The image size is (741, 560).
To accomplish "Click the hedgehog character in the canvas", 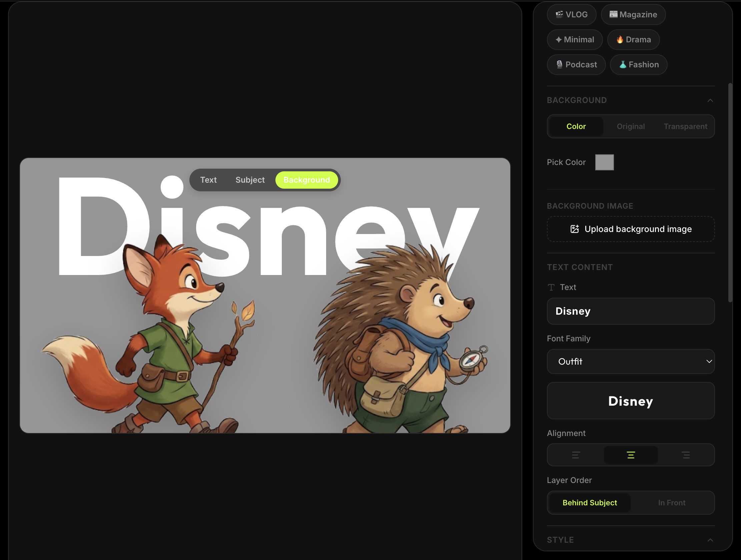I will coord(400,338).
